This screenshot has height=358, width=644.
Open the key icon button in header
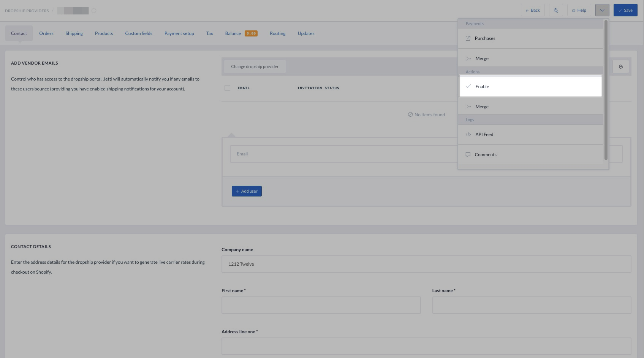click(x=556, y=10)
